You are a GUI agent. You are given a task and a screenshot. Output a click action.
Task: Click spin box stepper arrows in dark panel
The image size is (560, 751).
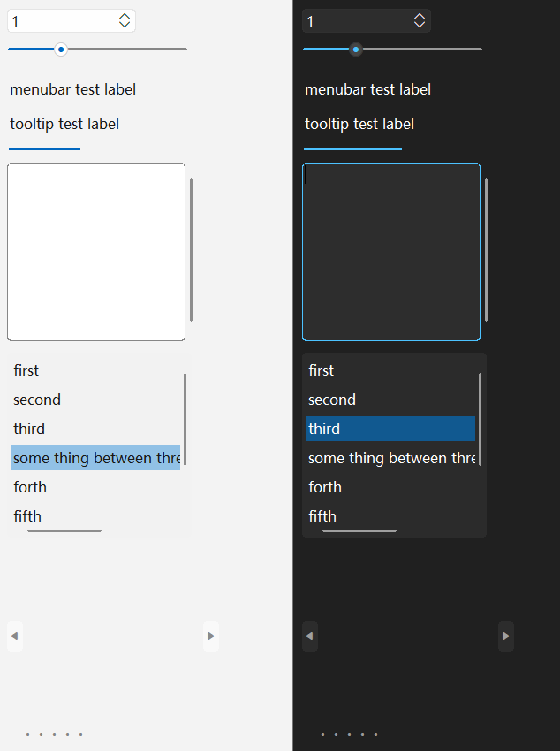[x=420, y=21]
